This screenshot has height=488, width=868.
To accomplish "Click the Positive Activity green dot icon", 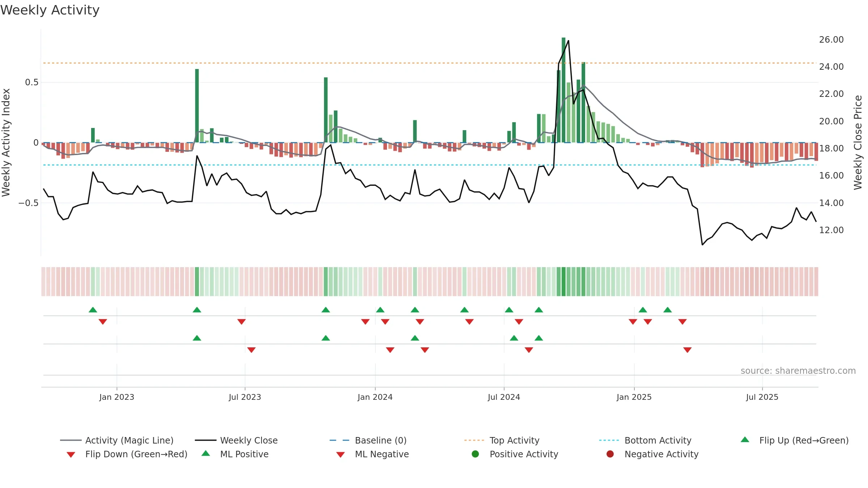I will coord(475,454).
